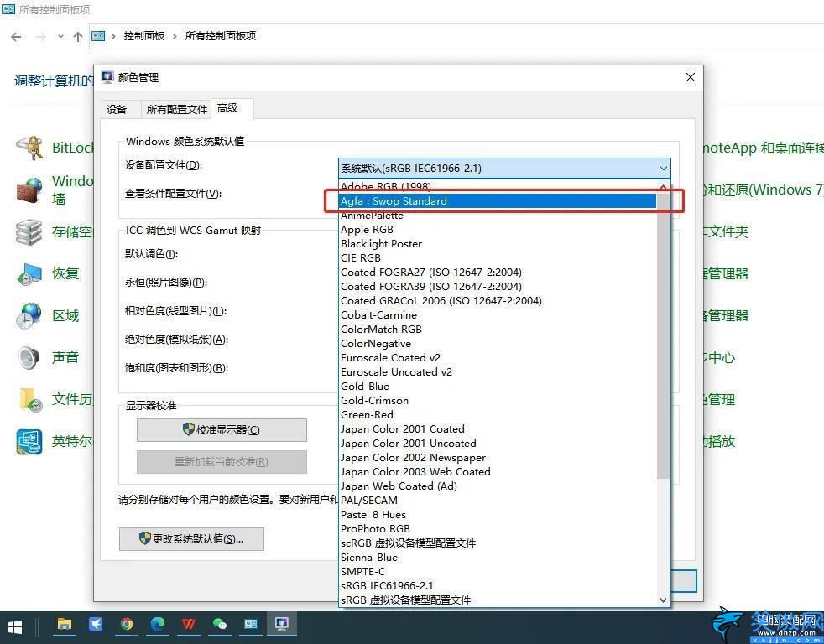Open the 声音 speaker icon
824x644 pixels.
(x=29, y=358)
